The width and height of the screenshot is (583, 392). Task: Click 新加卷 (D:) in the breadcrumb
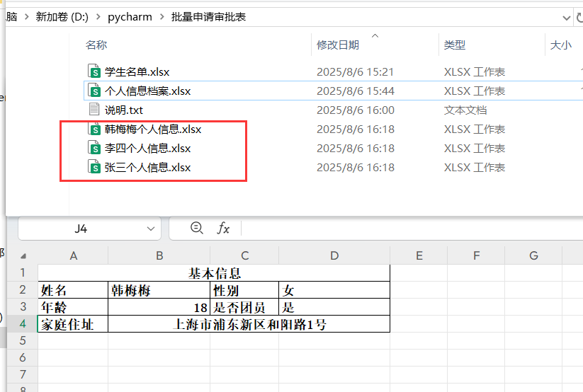(62, 17)
